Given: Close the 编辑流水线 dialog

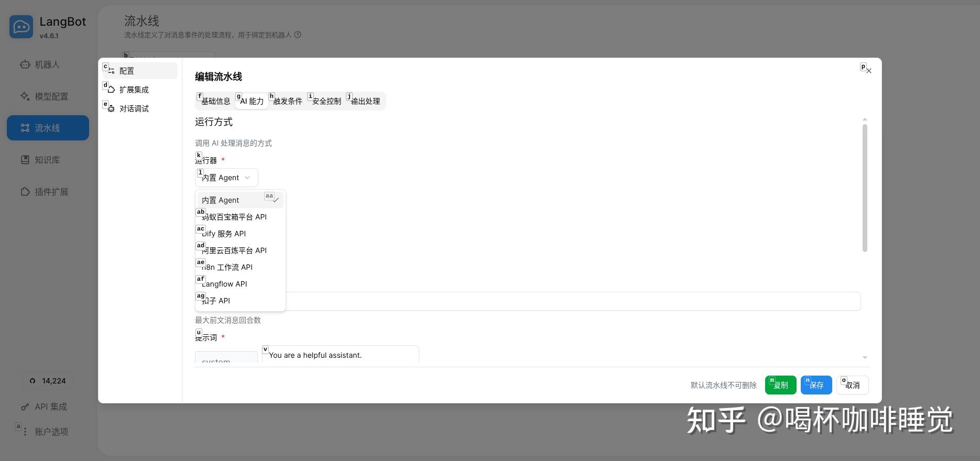Looking at the screenshot, I should pos(868,71).
